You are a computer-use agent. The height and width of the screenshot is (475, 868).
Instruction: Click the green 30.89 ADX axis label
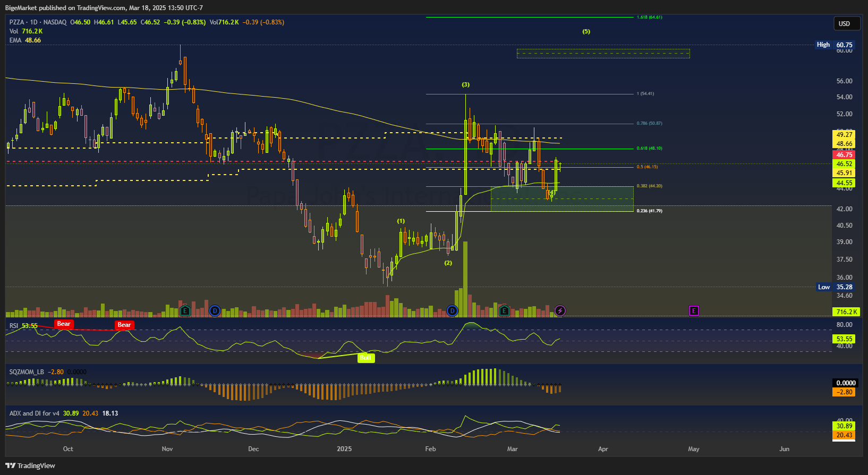[844, 426]
